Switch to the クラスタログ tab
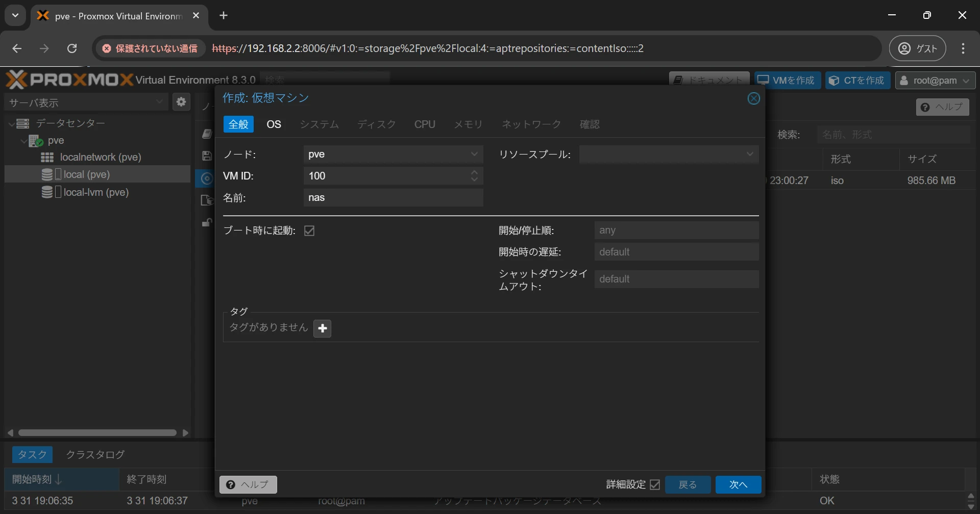This screenshot has height=514, width=980. tap(95, 454)
